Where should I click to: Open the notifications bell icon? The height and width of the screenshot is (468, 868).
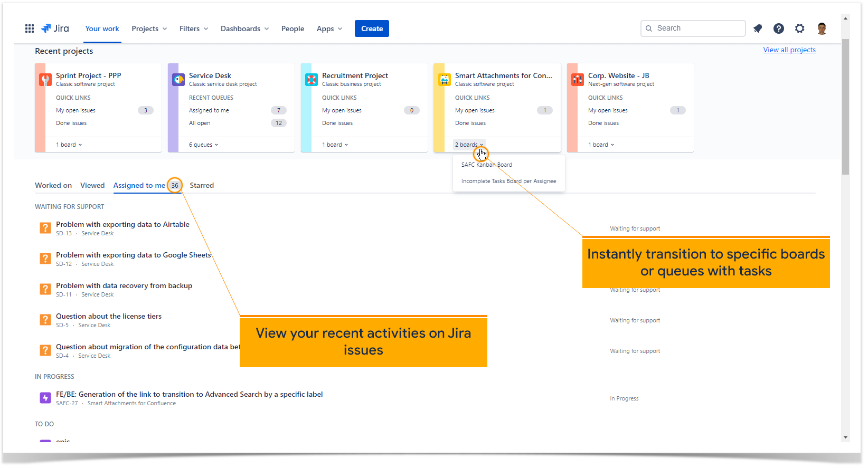click(758, 28)
